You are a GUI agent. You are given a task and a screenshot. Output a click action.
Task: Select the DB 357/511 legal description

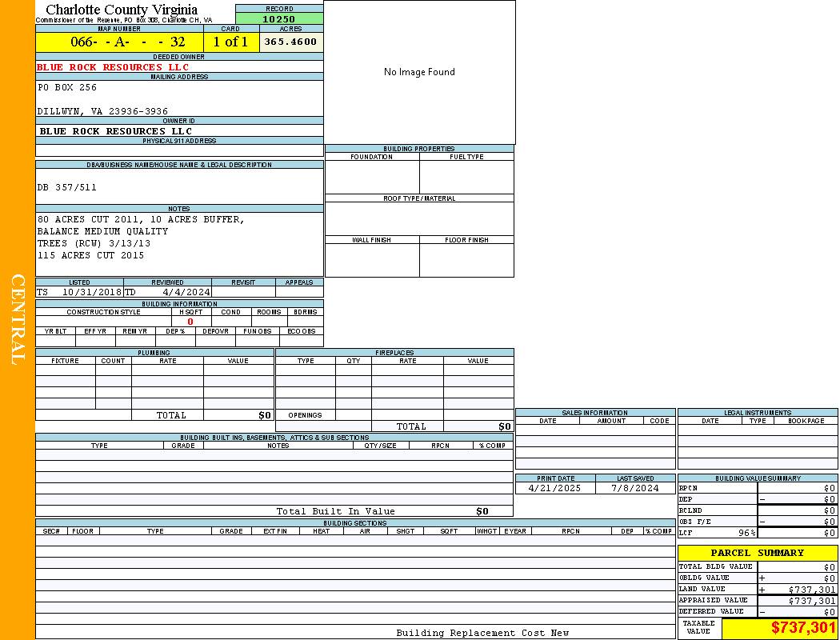click(x=67, y=187)
